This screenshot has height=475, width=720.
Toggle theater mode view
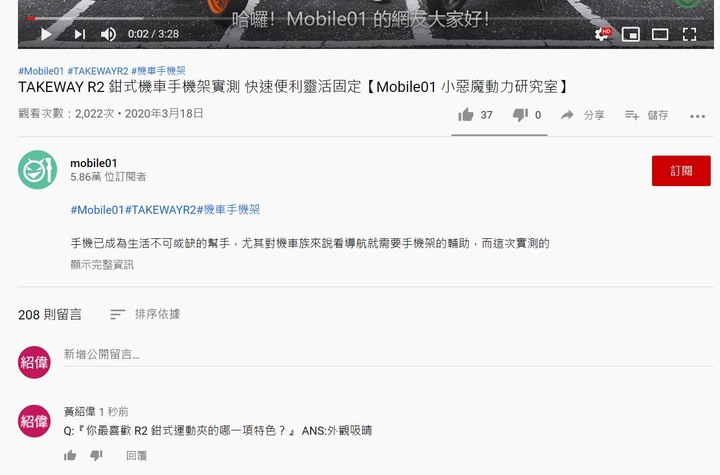(x=660, y=34)
